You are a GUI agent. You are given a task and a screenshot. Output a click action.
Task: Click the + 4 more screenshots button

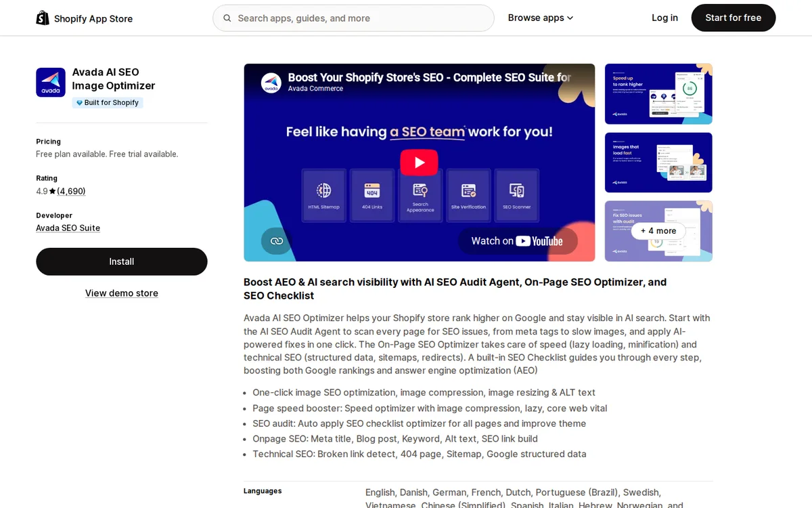[658, 231]
